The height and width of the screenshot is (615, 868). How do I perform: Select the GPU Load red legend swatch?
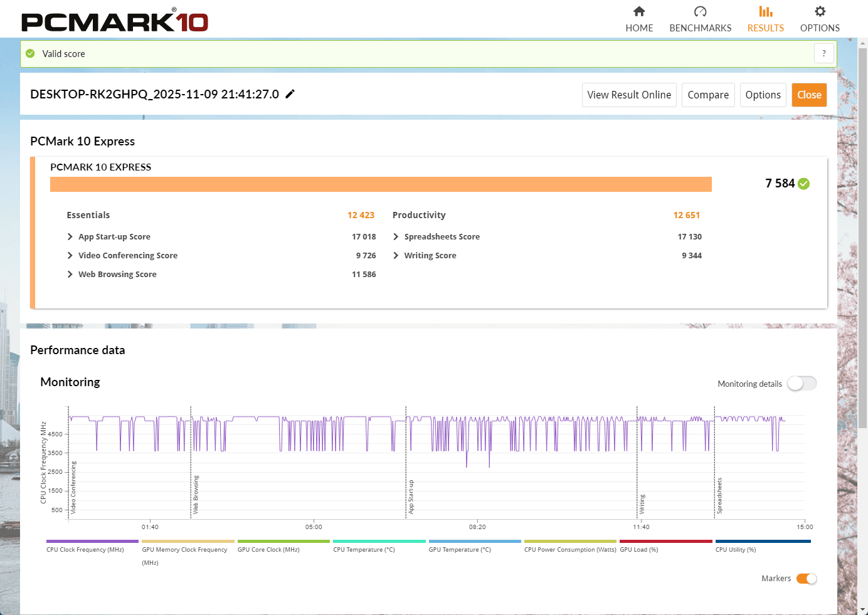pyautogui.click(x=665, y=541)
